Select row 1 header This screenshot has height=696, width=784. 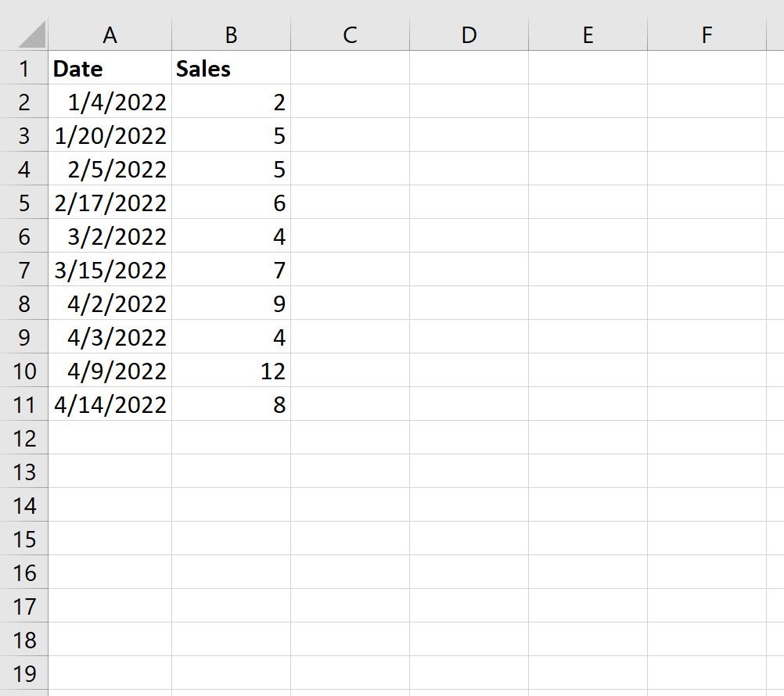(x=24, y=68)
